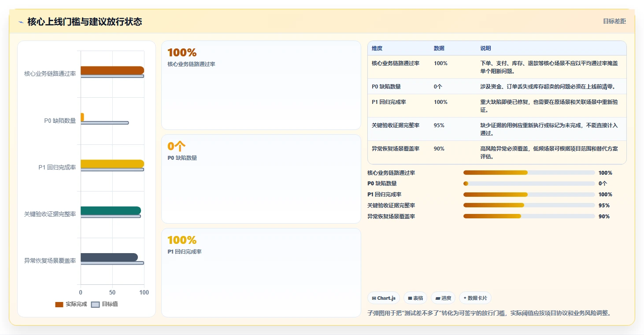The image size is (644, 335).
Task: Click the small orange actual bar for P0 缺陷数量
Action: pyautogui.click(x=82, y=117)
